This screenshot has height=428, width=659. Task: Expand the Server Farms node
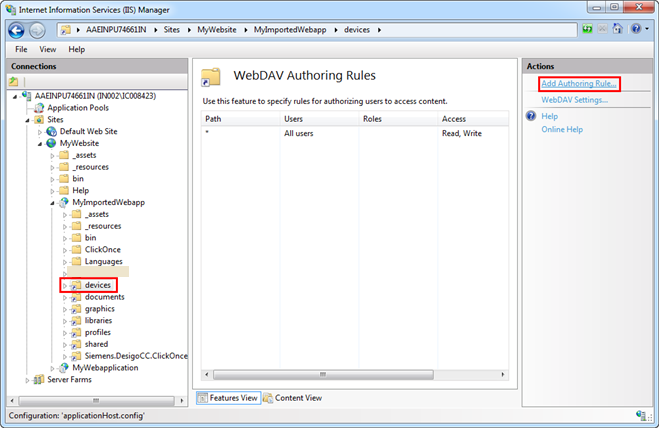28,379
